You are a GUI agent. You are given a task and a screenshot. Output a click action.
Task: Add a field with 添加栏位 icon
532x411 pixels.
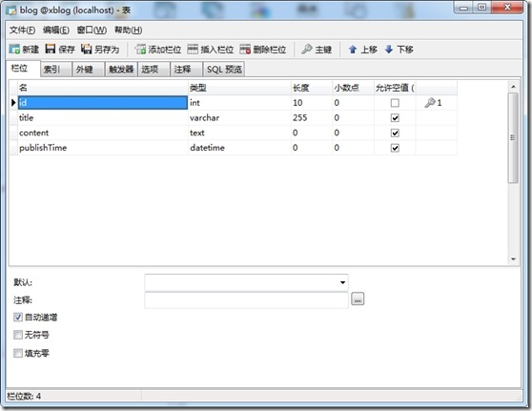140,50
